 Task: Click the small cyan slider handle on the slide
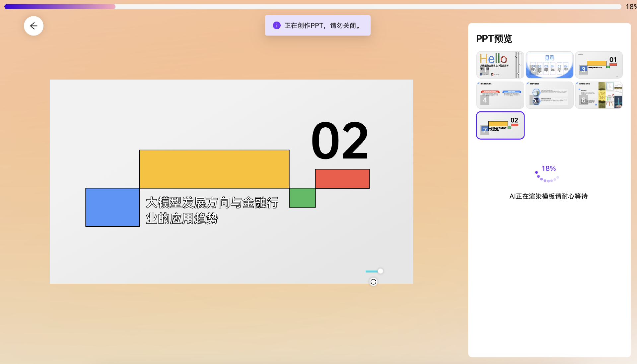click(380, 271)
